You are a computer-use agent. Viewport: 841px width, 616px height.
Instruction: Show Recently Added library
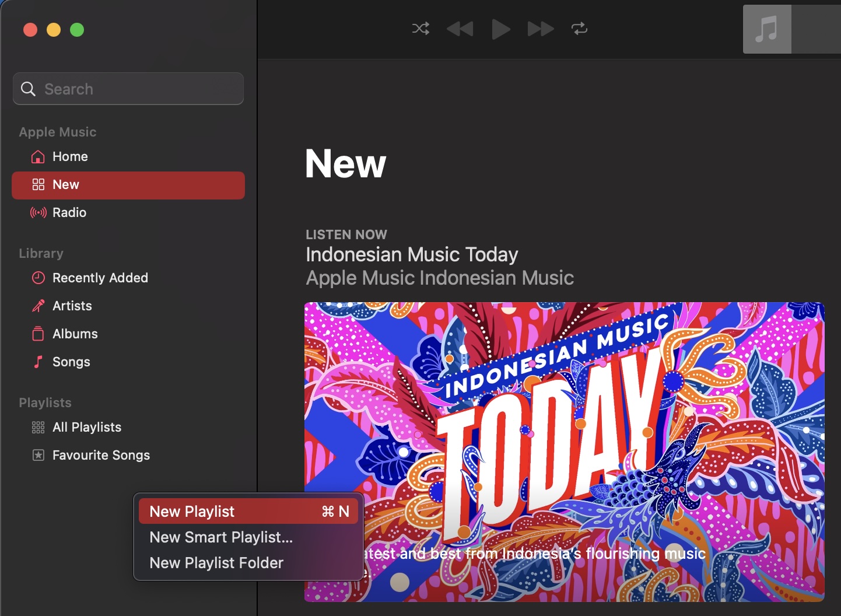128,278
